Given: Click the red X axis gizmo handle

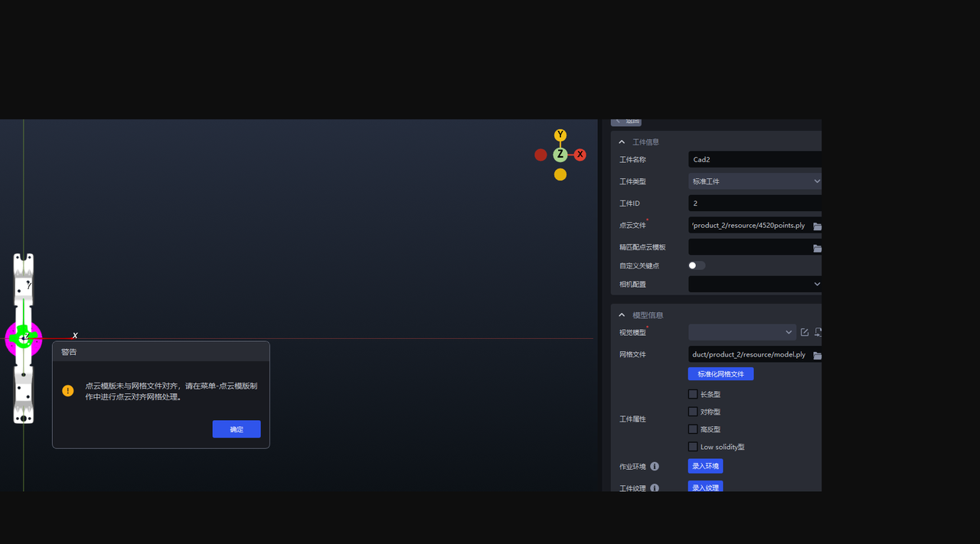Looking at the screenshot, I should click(580, 155).
